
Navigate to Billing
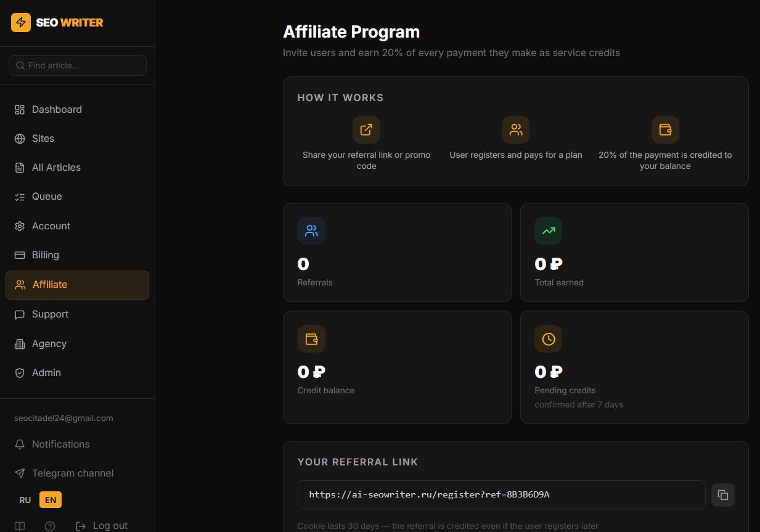click(x=77, y=255)
